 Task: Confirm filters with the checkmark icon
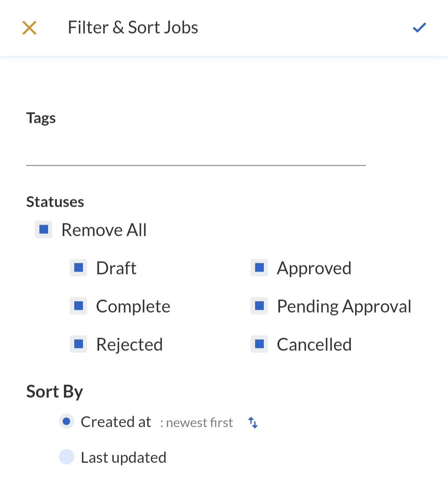pyautogui.click(x=419, y=28)
